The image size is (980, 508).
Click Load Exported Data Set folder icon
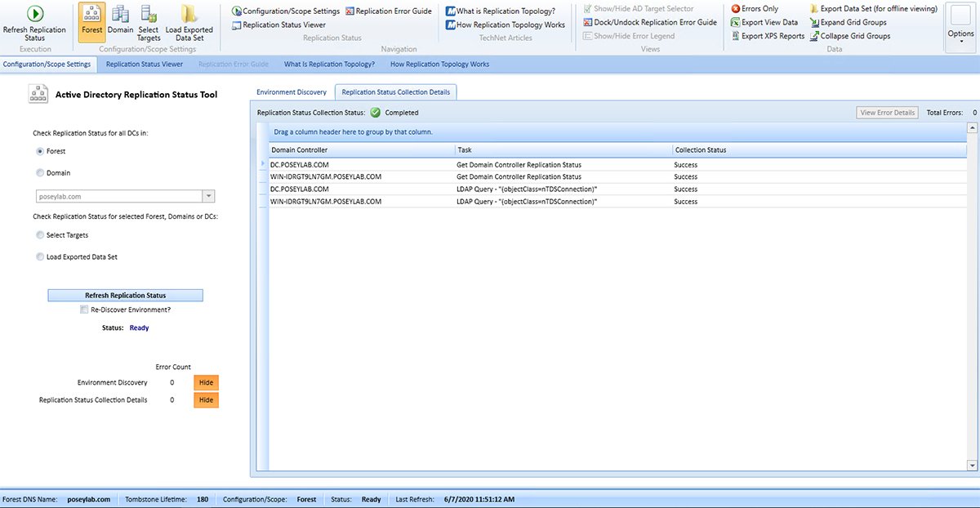coord(189,15)
